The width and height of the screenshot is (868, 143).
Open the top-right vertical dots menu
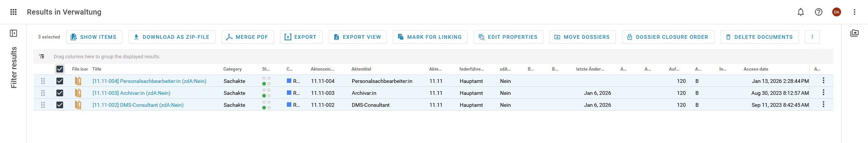[855, 12]
